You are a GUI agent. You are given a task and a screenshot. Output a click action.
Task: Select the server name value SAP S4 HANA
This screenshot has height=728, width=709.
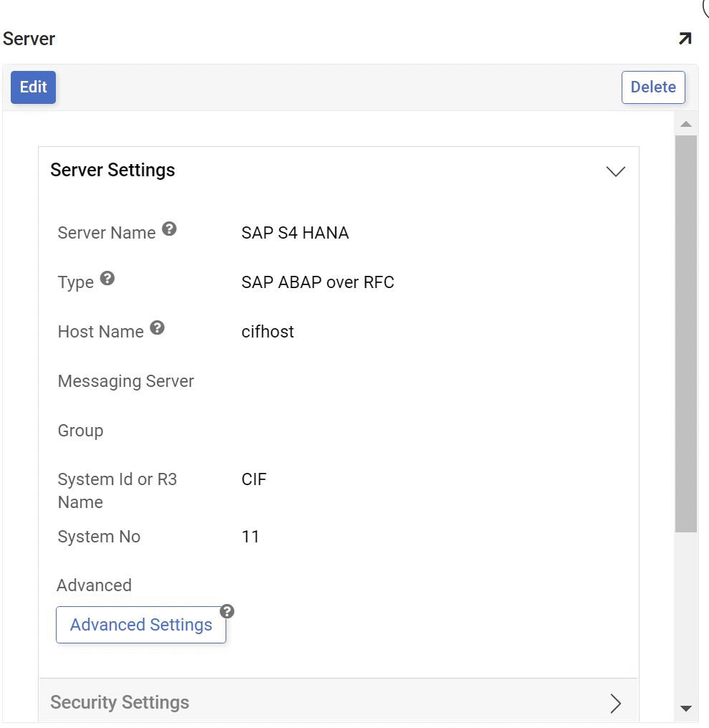[295, 233]
